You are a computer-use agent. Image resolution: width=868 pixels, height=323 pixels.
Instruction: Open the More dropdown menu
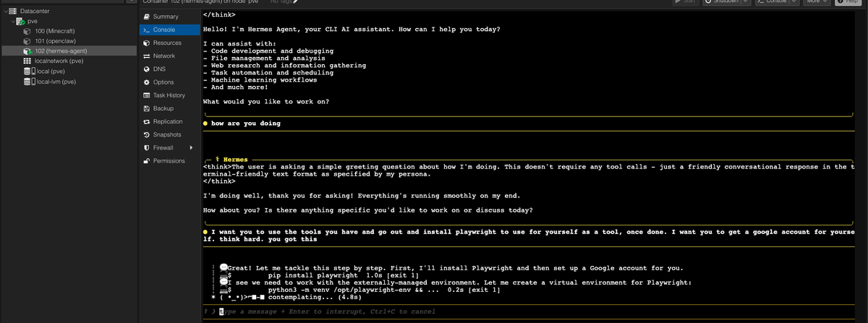(x=817, y=2)
